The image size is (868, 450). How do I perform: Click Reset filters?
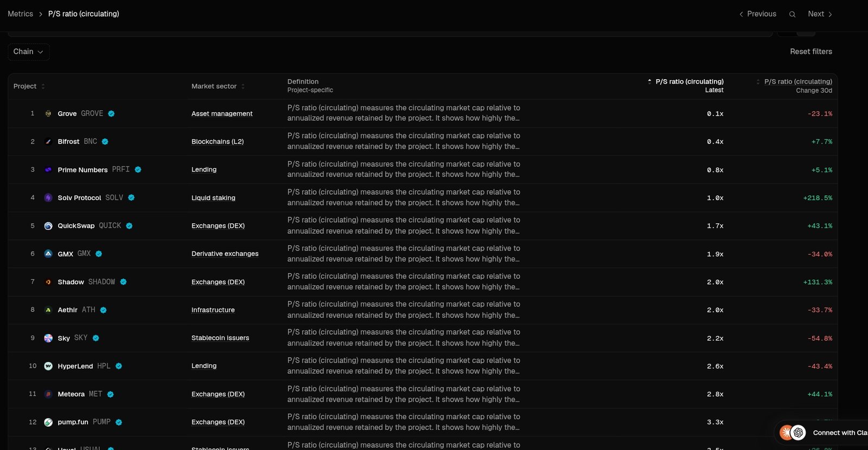coord(811,52)
